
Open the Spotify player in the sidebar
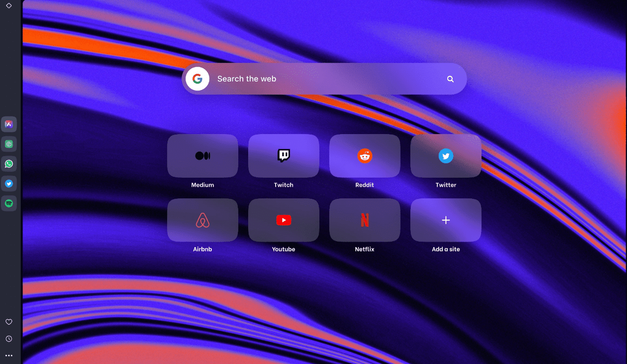(x=9, y=203)
